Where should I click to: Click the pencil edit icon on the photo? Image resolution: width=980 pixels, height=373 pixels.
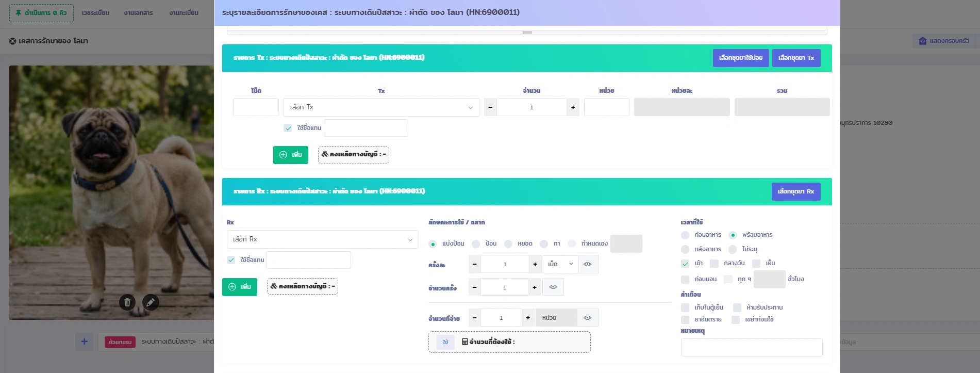pos(150,302)
